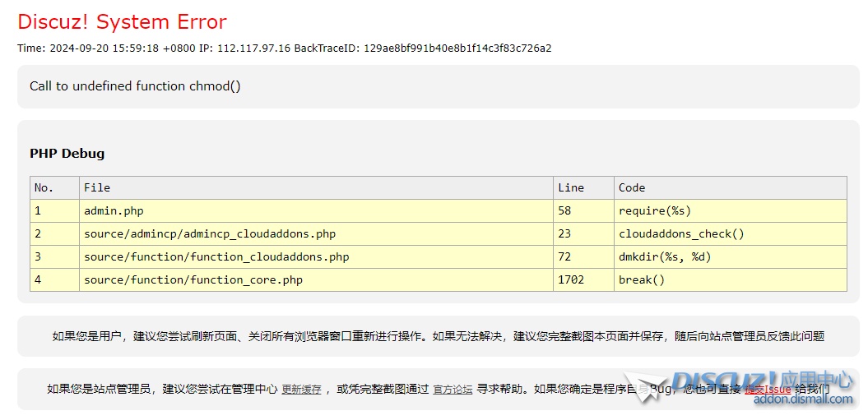This screenshot has height=420, width=868.
Task: Click the Discuz! 应用中心 watermark logo
Action: click(761, 381)
